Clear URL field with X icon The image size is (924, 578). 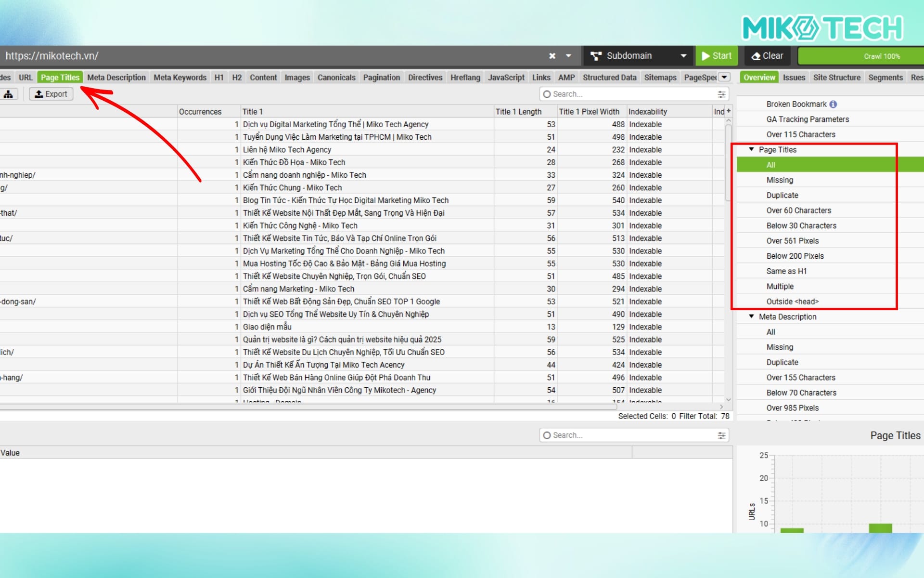click(552, 56)
